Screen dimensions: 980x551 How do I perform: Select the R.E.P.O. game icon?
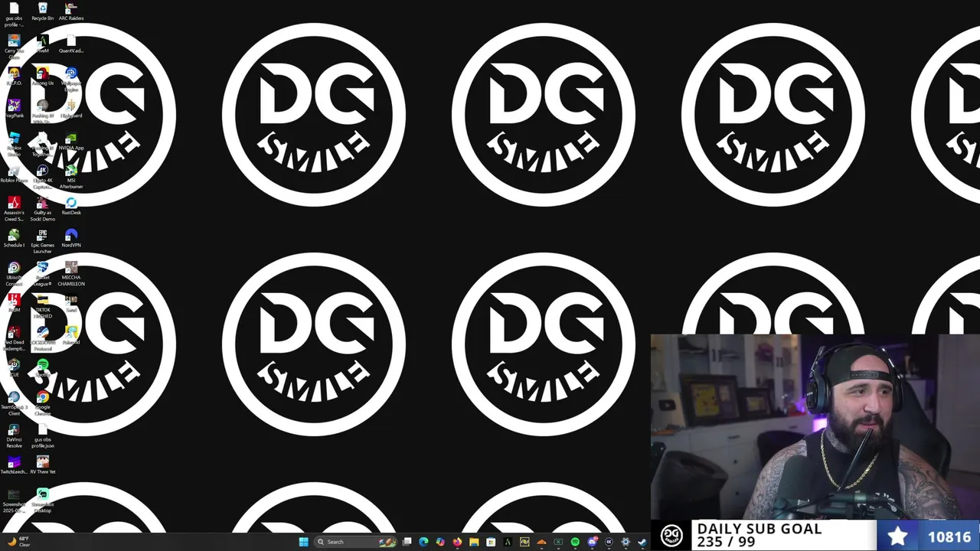click(14, 77)
